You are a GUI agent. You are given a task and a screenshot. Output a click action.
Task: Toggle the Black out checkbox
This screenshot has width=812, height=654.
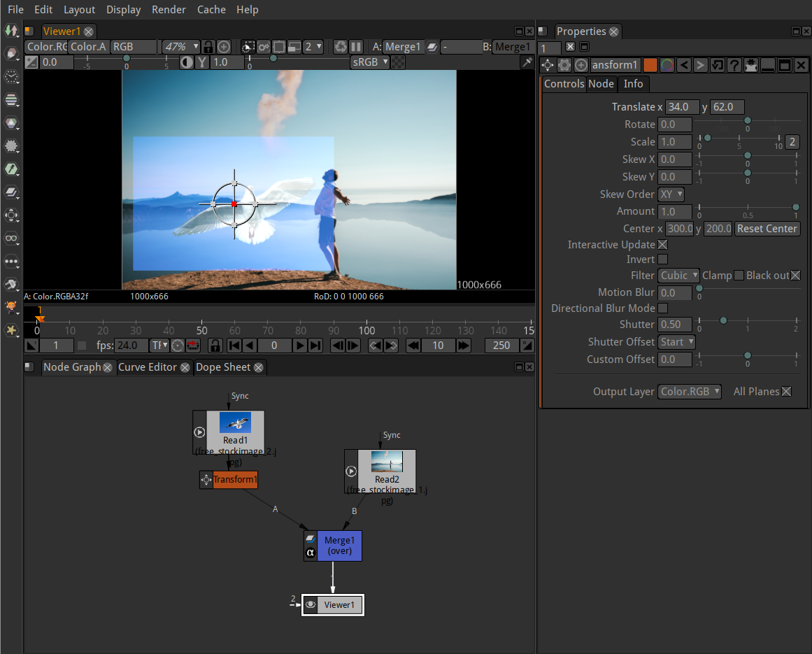coord(795,276)
